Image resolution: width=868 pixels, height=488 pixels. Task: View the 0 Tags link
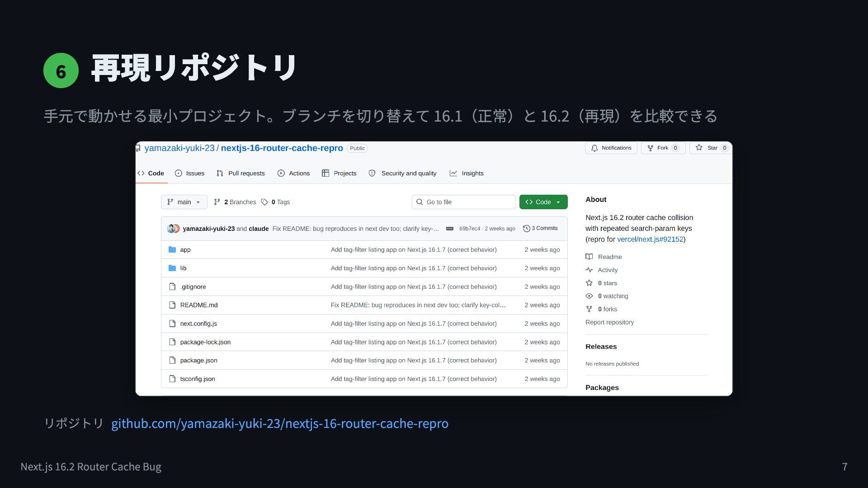click(276, 202)
